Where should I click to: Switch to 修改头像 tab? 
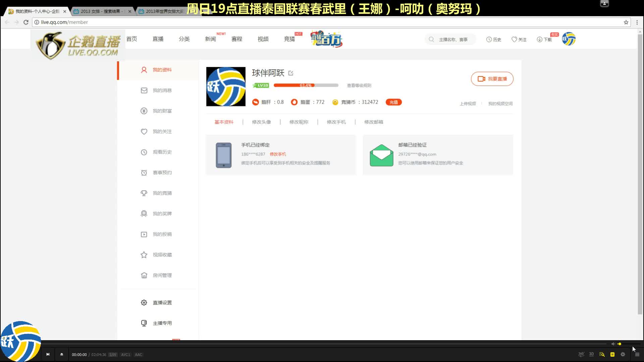tap(261, 122)
